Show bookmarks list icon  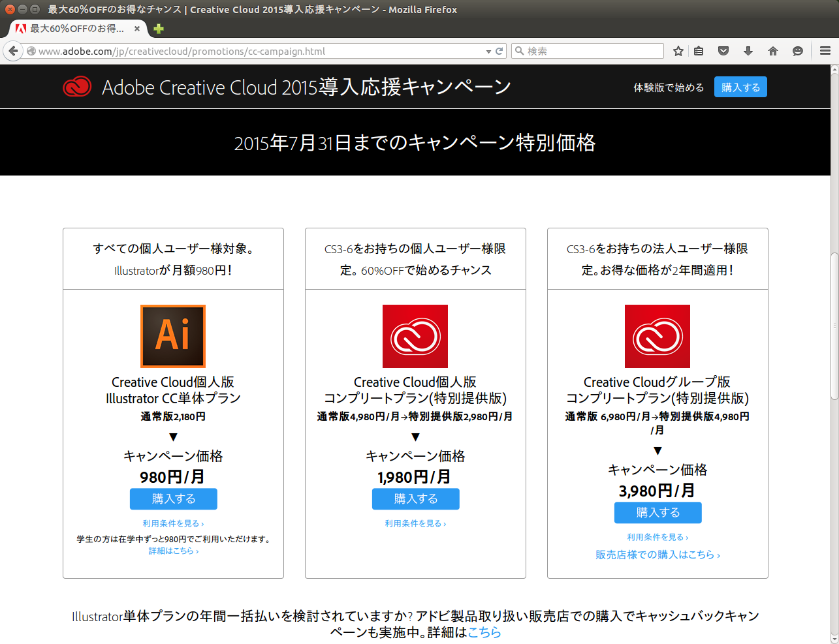pyautogui.click(x=699, y=51)
